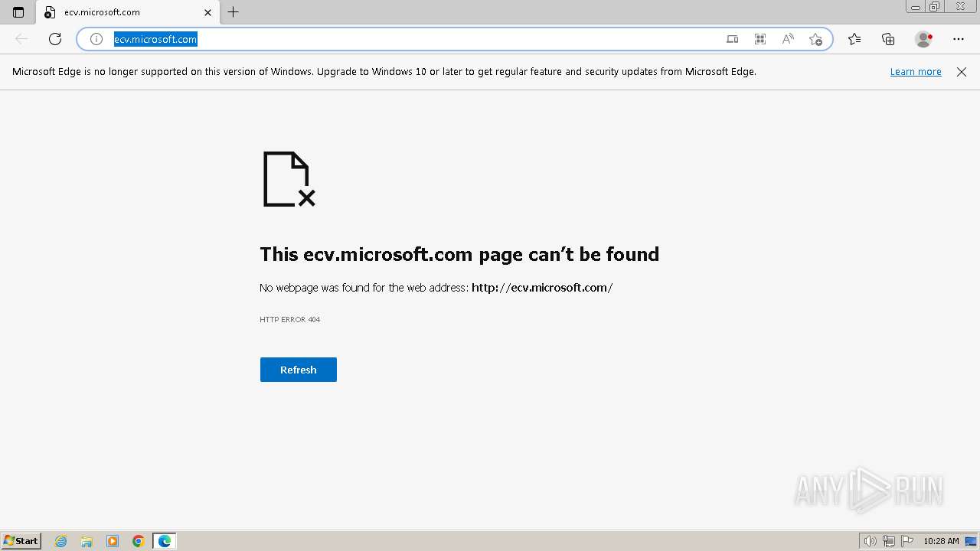
Task: Select the HTTP ERROR 404 text
Action: (x=290, y=320)
